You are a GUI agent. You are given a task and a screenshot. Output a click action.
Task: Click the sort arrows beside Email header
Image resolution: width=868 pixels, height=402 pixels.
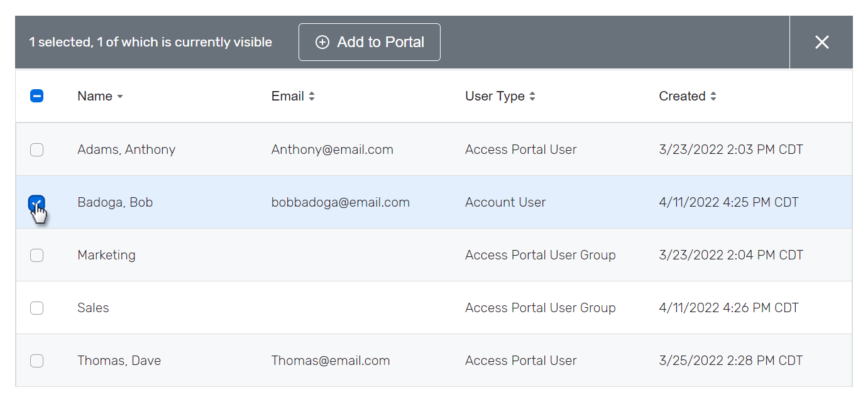[312, 95]
